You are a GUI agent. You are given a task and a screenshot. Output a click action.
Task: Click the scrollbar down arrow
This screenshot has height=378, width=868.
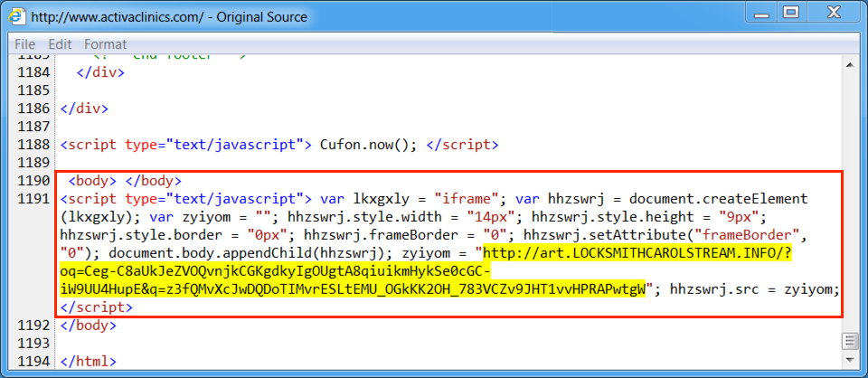(x=850, y=360)
